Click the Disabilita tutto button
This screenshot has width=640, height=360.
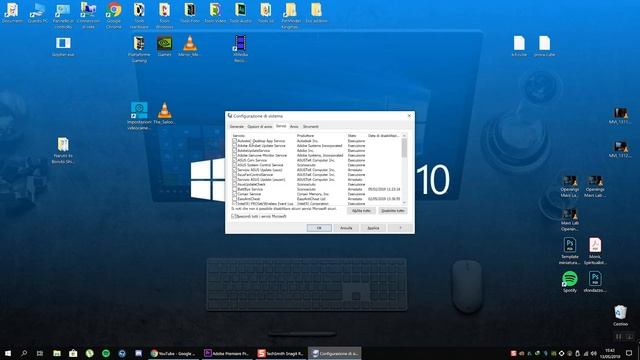point(392,211)
